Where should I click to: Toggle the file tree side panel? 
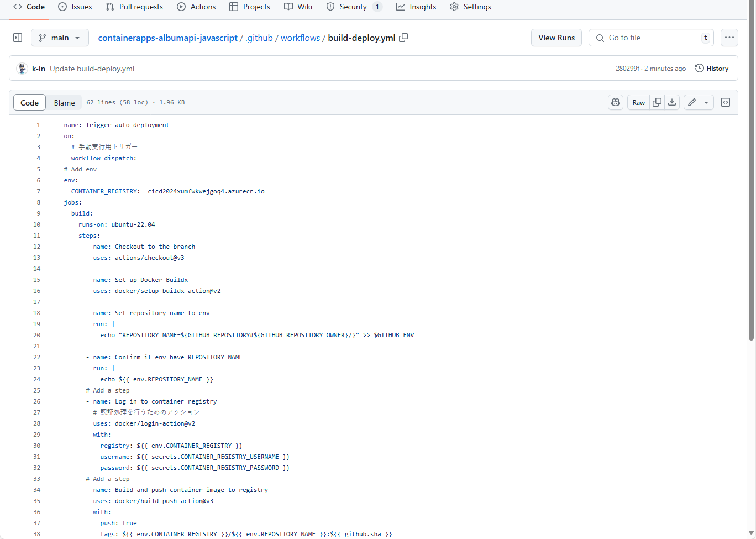[18, 38]
